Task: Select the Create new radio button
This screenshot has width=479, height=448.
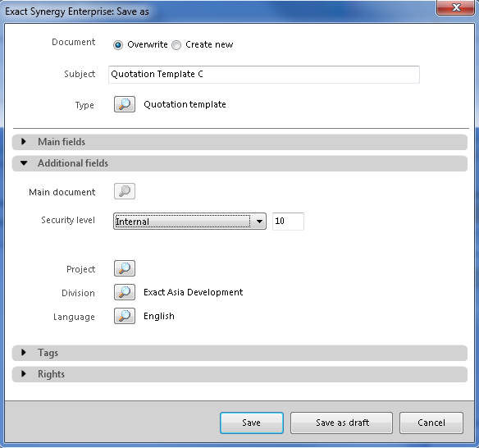Action: 176,45
